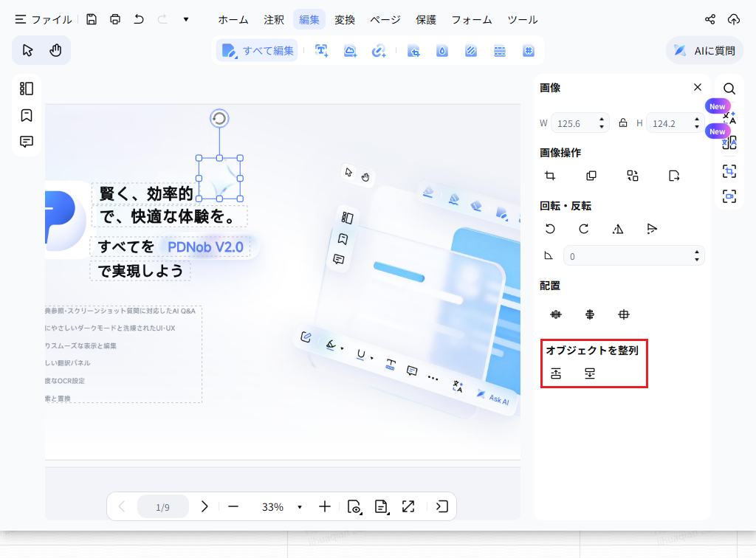Center the image vertically on the page
This screenshot has width=756, height=558.
(590, 314)
